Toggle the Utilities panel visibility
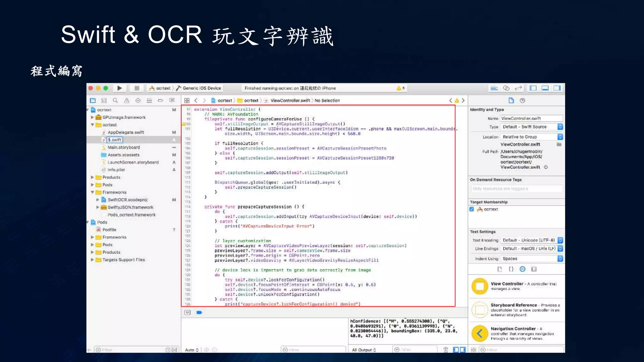Image resolution: width=644 pixels, height=362 pixels. (x=557, y=88)
